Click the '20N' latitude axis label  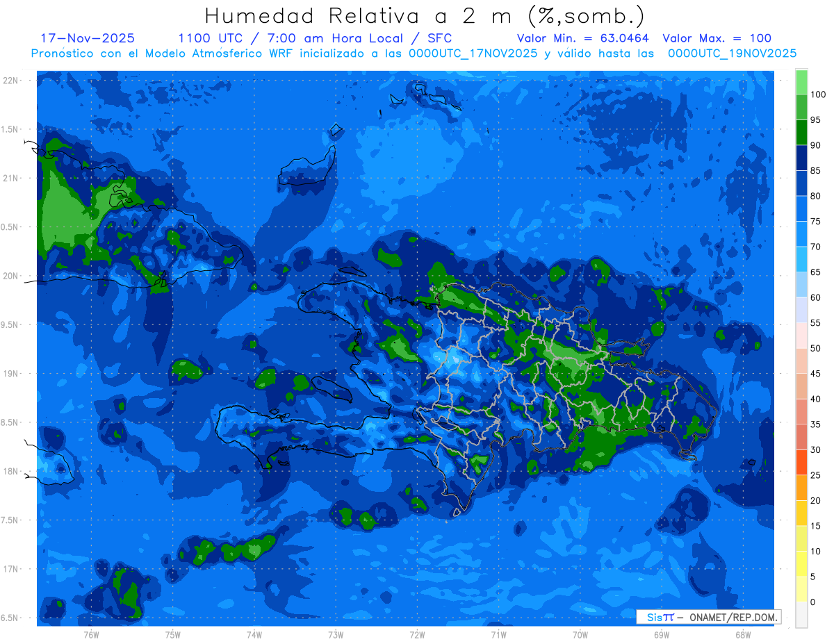point(12,276)
